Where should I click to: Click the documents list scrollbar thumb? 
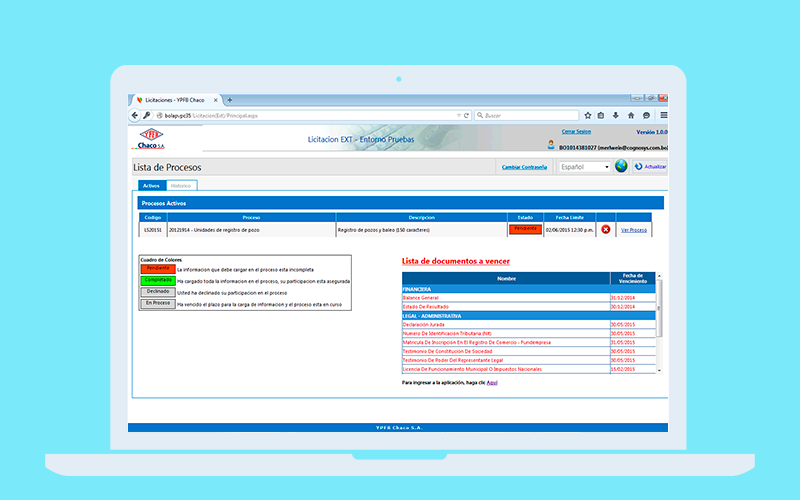[x=659, y=308]
